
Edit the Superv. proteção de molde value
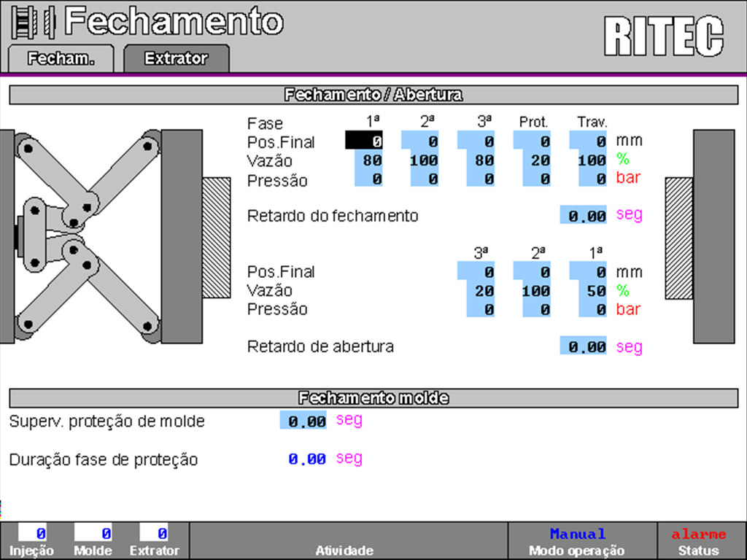(x=303, y=421)
